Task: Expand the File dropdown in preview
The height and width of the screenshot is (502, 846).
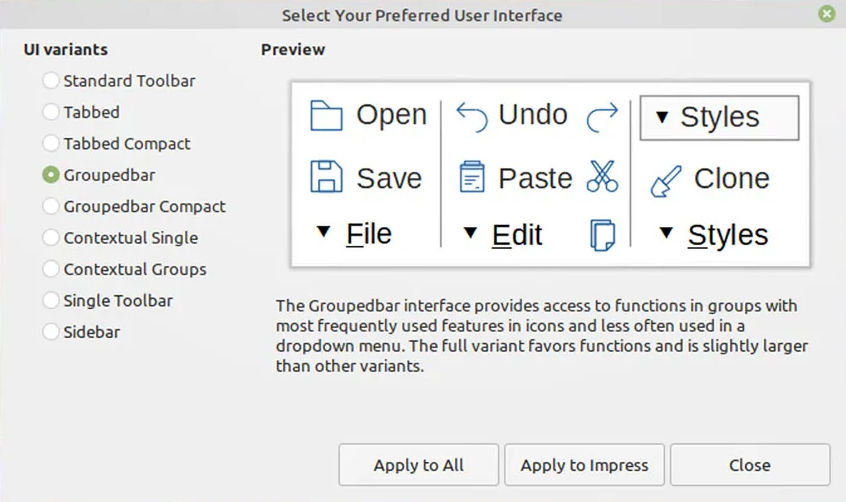Action: pyautogui.click(x=356, y=234)
